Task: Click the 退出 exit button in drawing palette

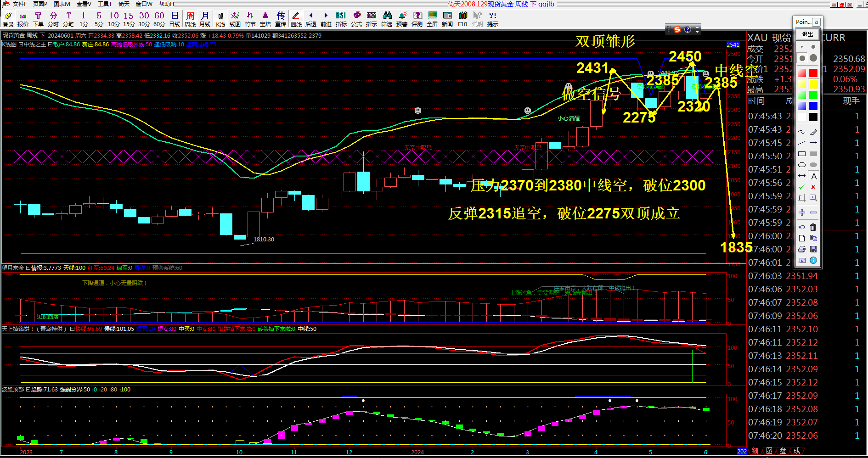Action: click(x=807, y=34)
